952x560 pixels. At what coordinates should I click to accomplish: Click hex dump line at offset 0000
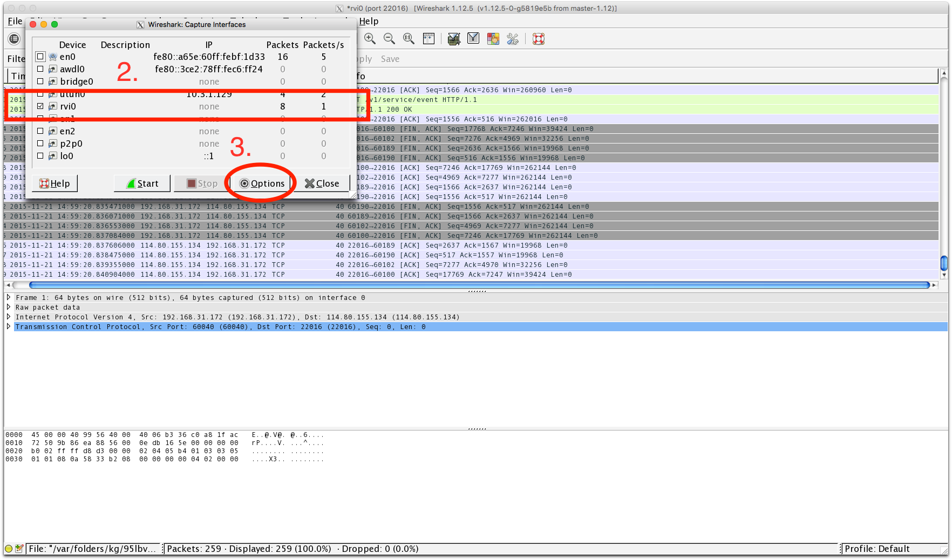[x=165, y=435]
